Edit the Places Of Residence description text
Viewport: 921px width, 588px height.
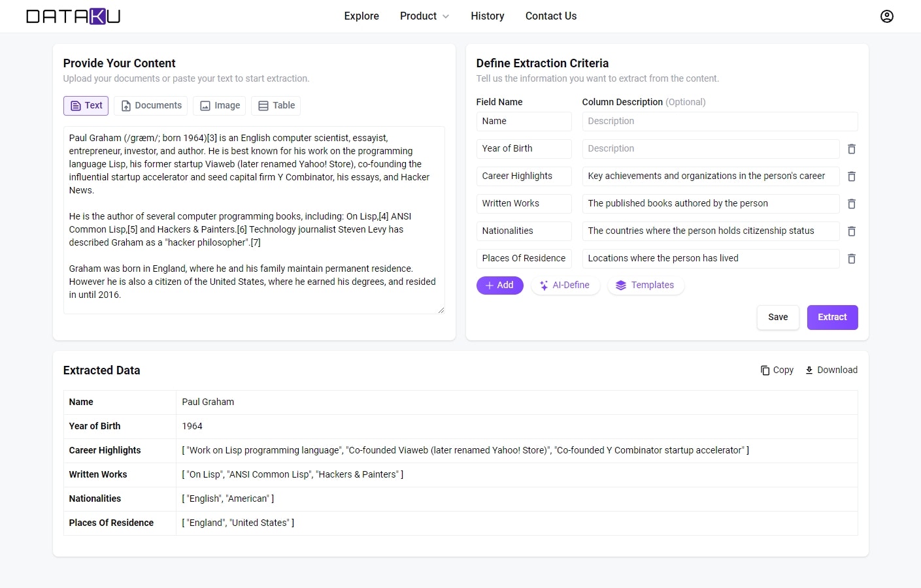pyautogui.click(x=711, y=259)
